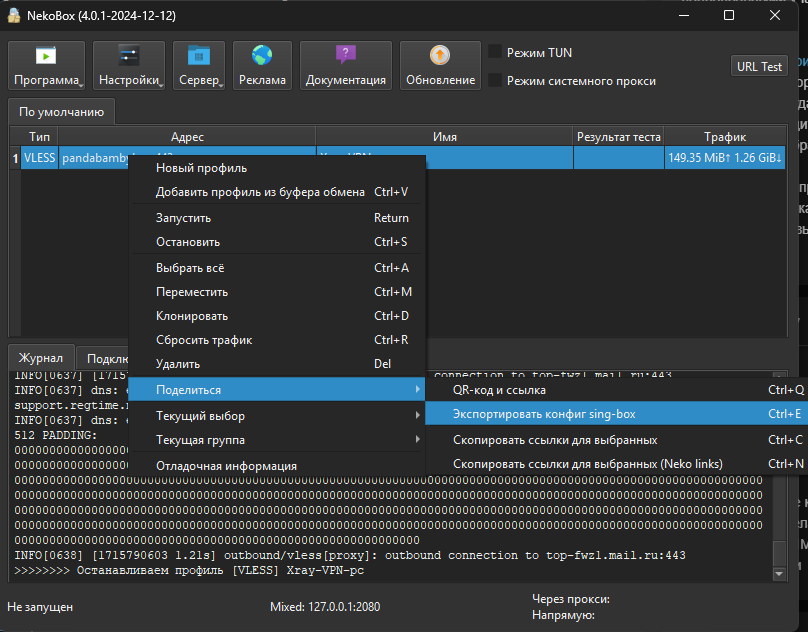808x632 pixels.
Task: Enable Режим системного прокси checkbox
Action: (495, 80)
